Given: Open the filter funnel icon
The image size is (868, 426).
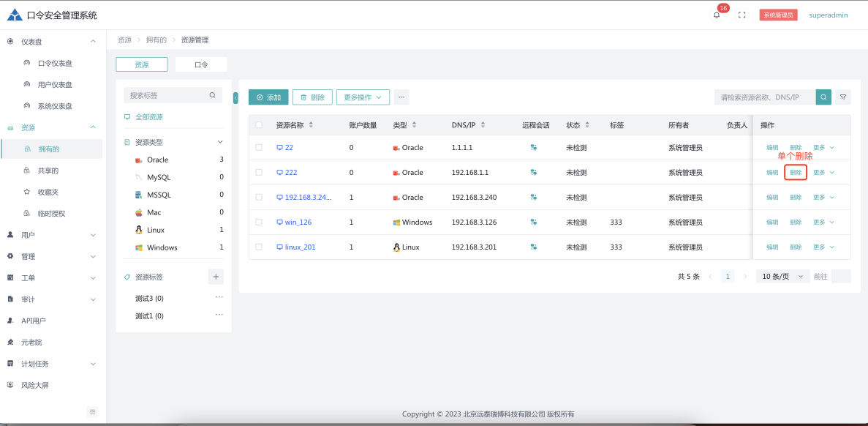Looking at the screenshot, I should [843, 97].
